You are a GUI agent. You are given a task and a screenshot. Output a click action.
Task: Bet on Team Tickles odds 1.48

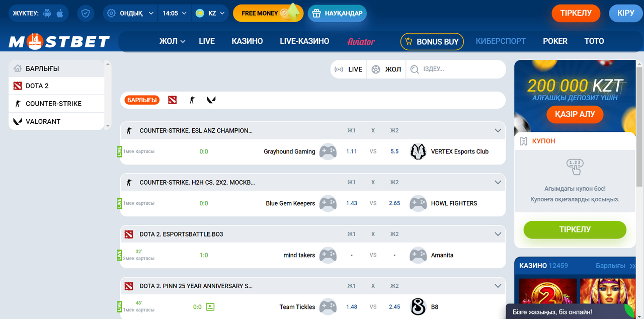[352, 307]
